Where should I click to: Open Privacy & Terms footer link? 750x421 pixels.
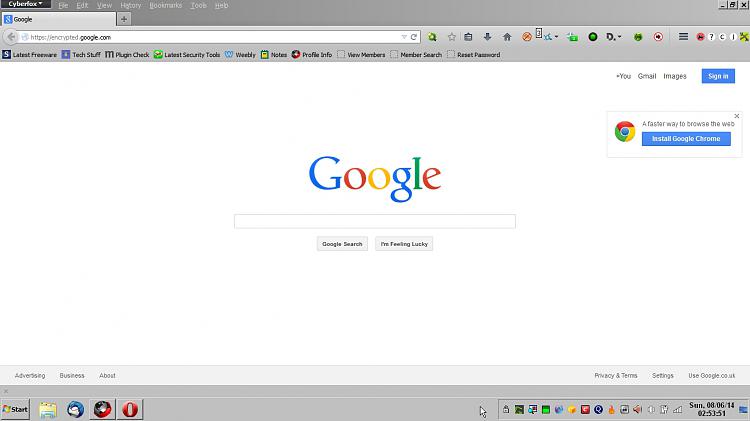pos(616,376)
